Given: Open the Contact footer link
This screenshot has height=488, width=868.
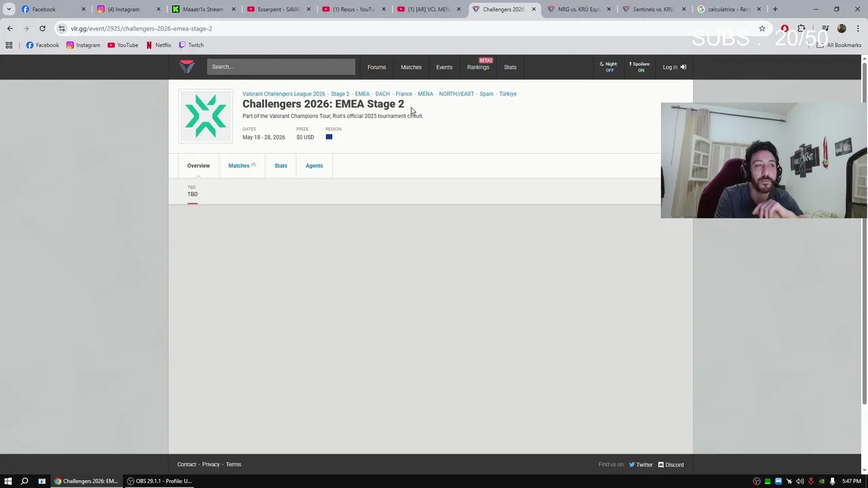Looking at the screenshot, I should pyautogui.click(x=186, y=464).
